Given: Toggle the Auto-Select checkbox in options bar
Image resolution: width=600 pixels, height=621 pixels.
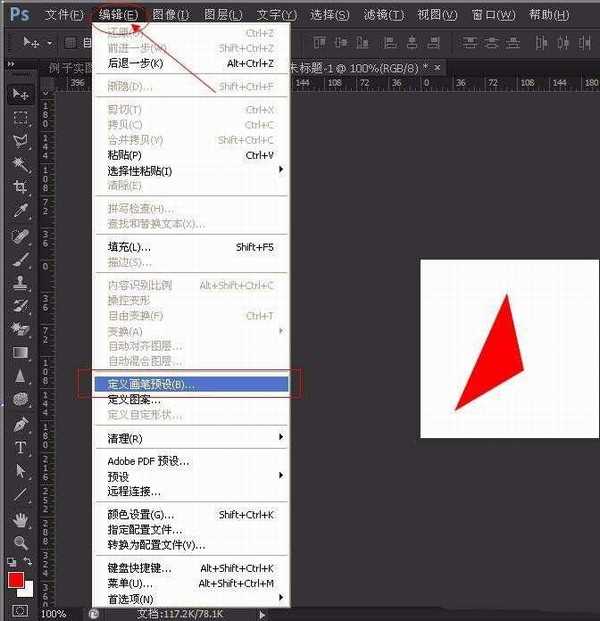Looking at the screenshot, I should click(x=71, y=43).
